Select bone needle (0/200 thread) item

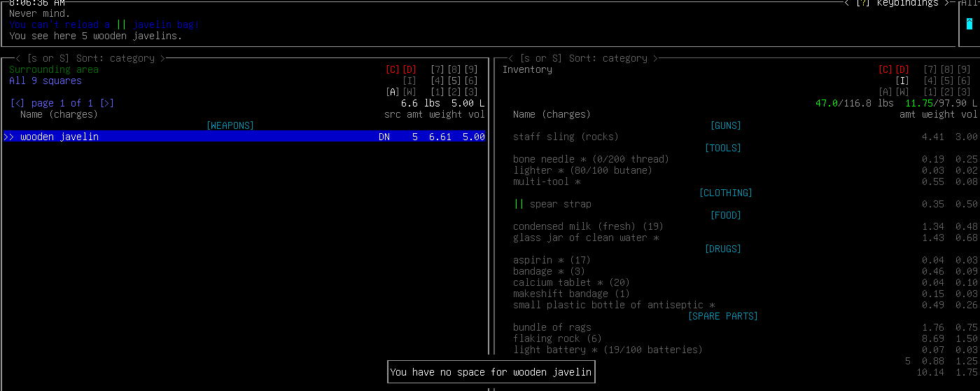(x=745, y=159)
